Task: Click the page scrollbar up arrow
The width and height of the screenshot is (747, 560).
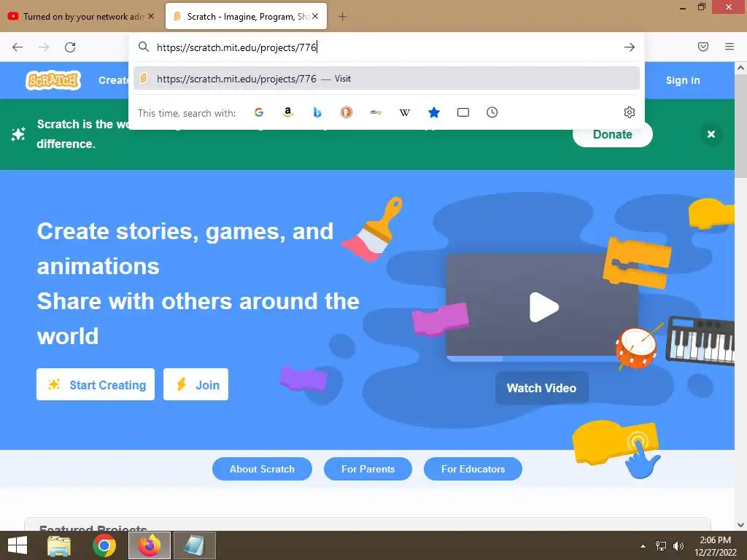Action: point(741,68)
